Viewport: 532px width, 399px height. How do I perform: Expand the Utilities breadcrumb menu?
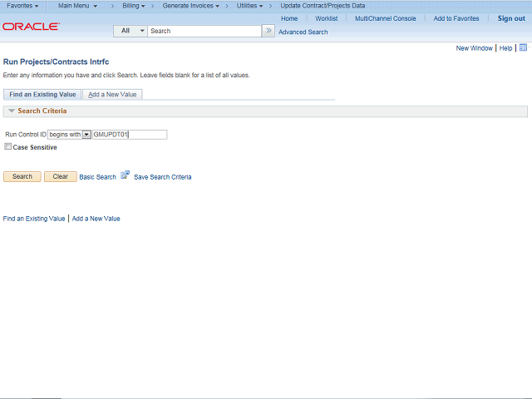249,6
